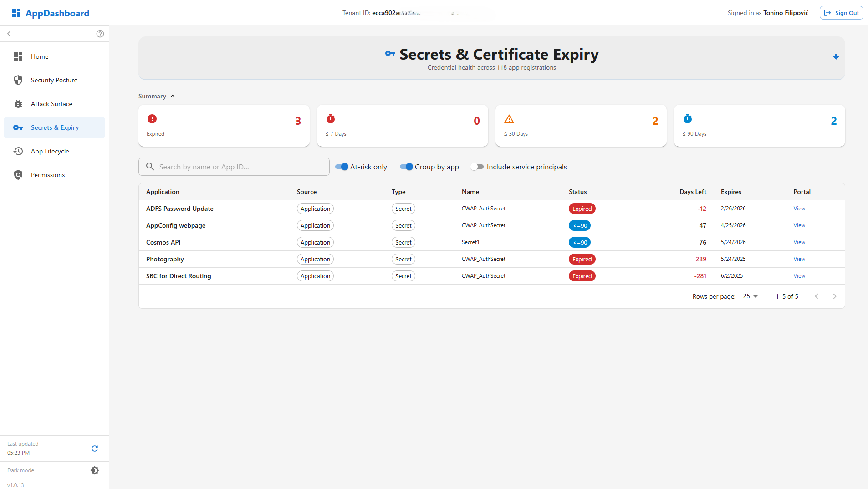Click the download export icon

tap(836, 58)
